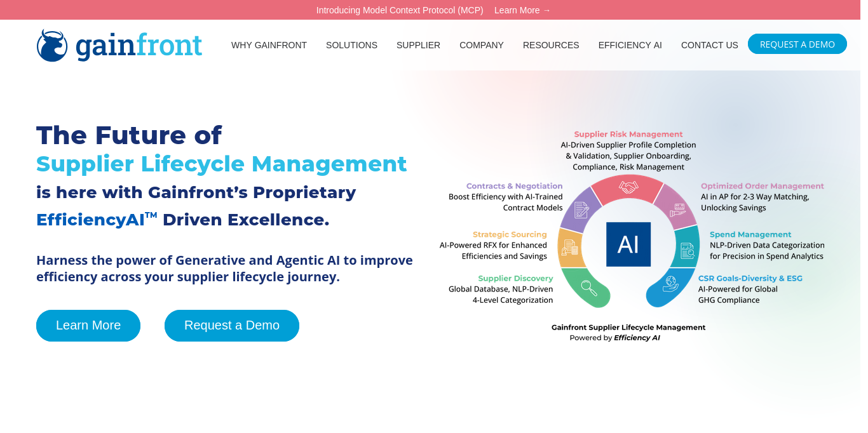Open the Supplier menu item
Image resolution: width=868 pixels, height=433 pixels.
[418, 45]
